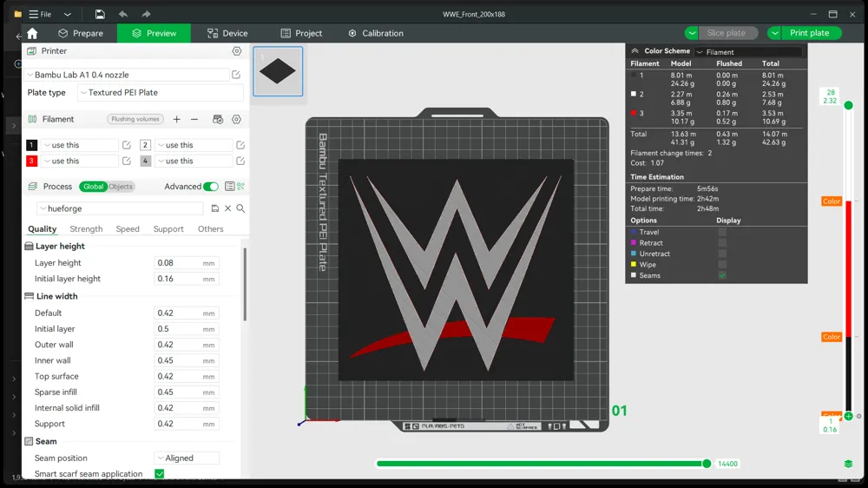
Task: Open printer settings gear icon
Action: pyautogui.click(x=237, y=51)
